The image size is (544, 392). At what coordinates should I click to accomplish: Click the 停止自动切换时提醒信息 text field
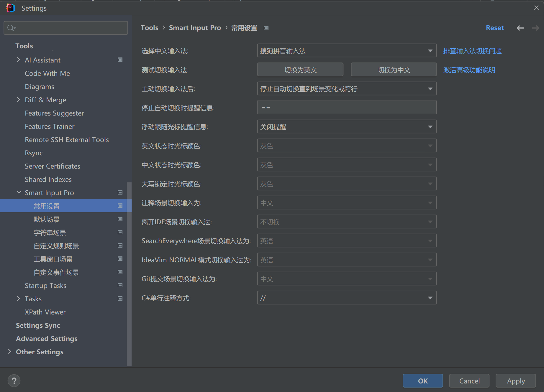(x=347, y=108)
